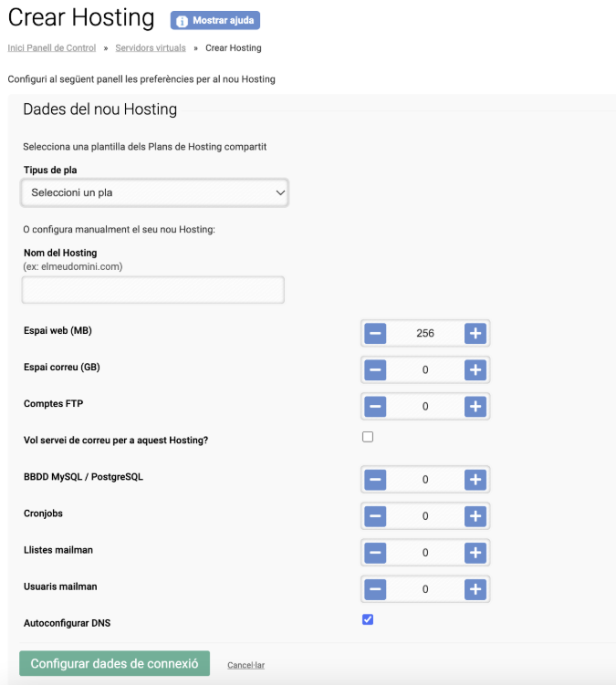The height and width of the screenshot is (685, 616).
Task: Add one Comptes FTP with plus icon
Action: pyautogui.click(x=475, y=406)
